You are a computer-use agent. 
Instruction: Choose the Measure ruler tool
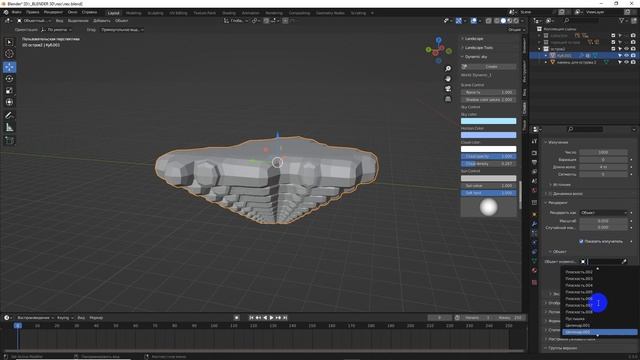click(x=9, y=128)
